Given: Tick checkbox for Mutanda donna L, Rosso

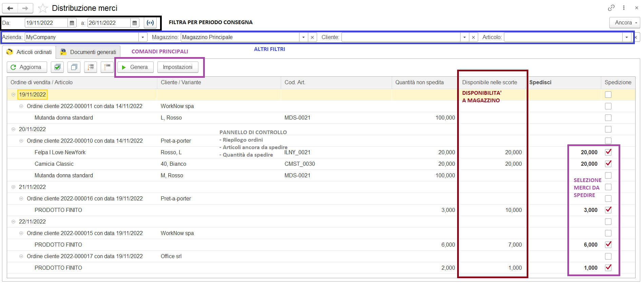Looking at the screenshot, I should (608, 118).
